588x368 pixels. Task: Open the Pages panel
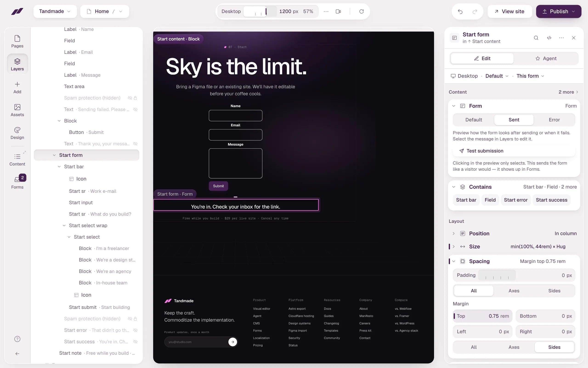(x=17, y=41)
